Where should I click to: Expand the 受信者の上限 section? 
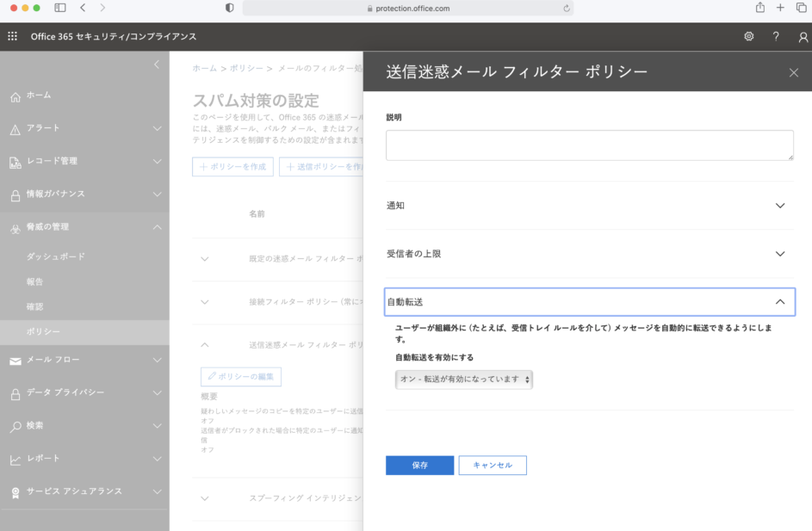tap(779, 254)
